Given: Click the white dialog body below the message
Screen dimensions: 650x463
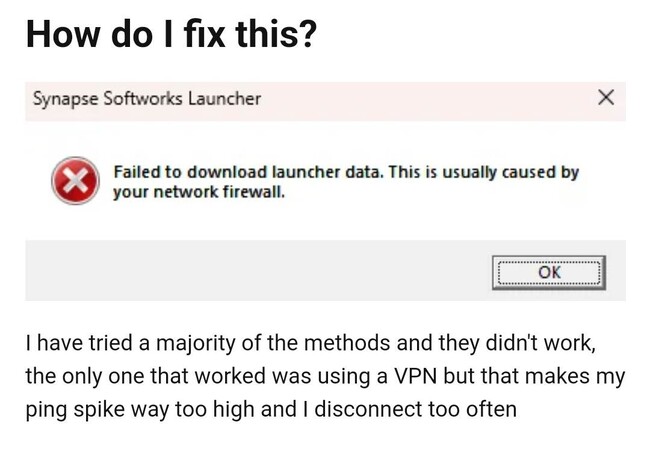Looking at the screenshot, I should [x=325, y=222].
